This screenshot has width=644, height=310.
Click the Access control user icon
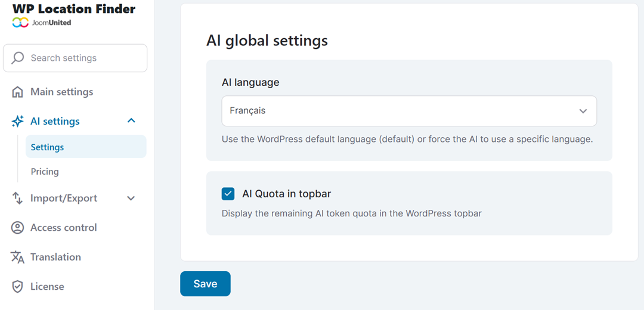point(17,228)
